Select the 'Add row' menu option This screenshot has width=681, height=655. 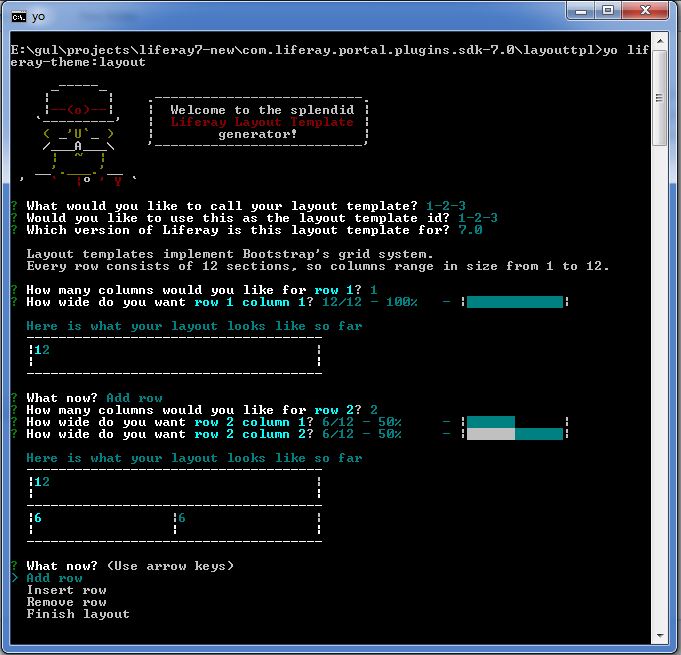[x=54, y=578]
